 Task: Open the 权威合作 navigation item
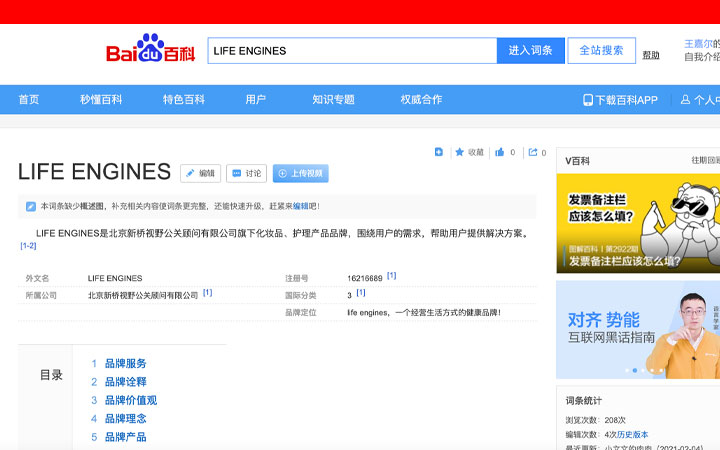tap(421, 99)
